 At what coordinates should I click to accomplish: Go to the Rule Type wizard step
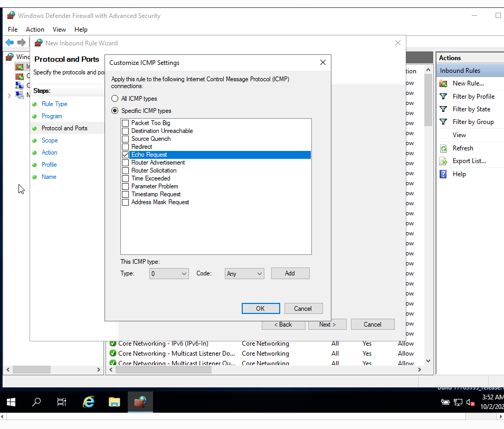click(55, 104)
